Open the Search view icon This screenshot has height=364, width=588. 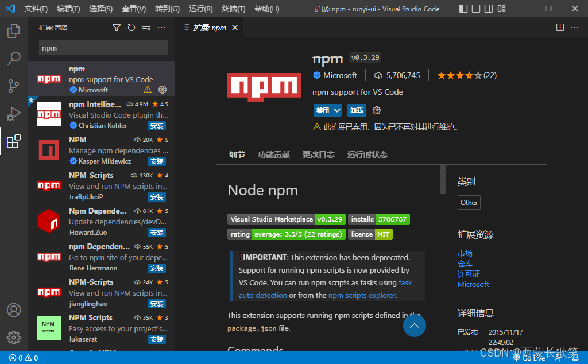point(14,59)
